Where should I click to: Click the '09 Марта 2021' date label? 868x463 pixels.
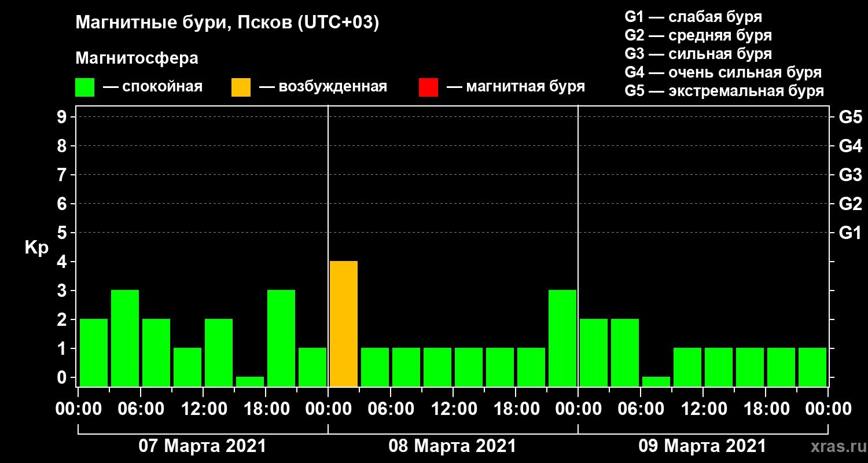pyautogui.click(x=703, y=446)
